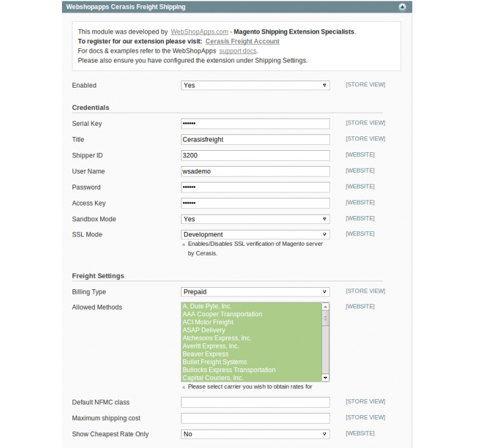Click the Enabled field label
The image size is (478, 448).
point(84,85)
